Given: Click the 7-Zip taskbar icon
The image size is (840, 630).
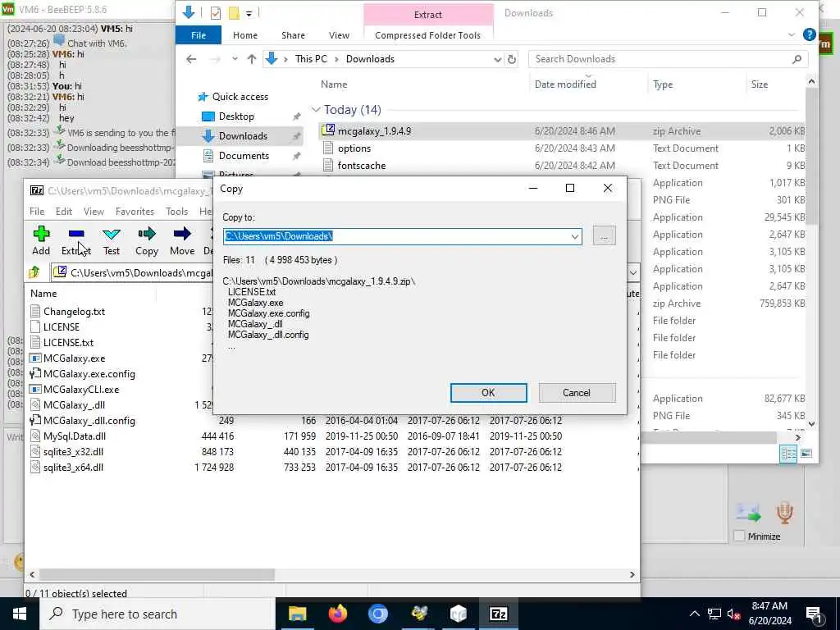Looking at the screenshot, I should [x=499, y=614].
